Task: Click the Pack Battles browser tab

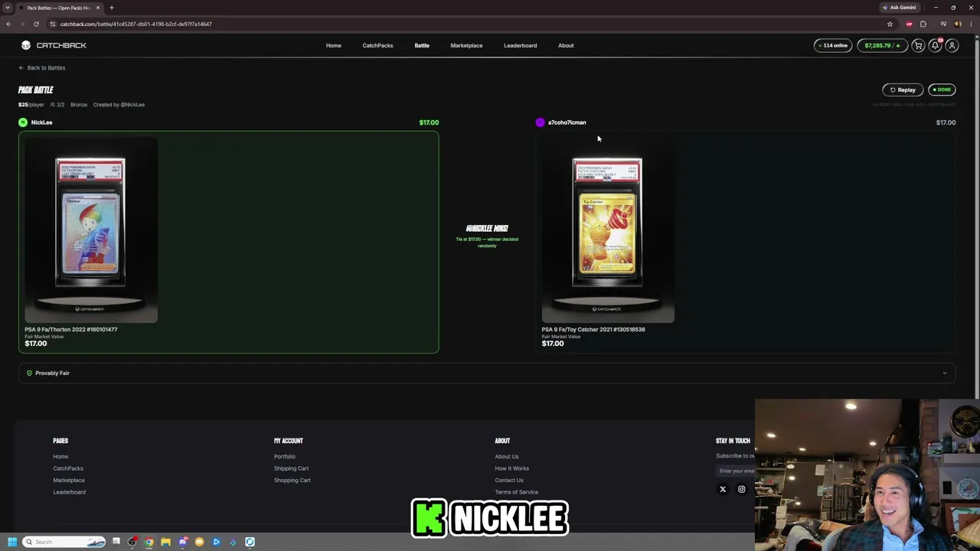Action: (x=60, y=8)
